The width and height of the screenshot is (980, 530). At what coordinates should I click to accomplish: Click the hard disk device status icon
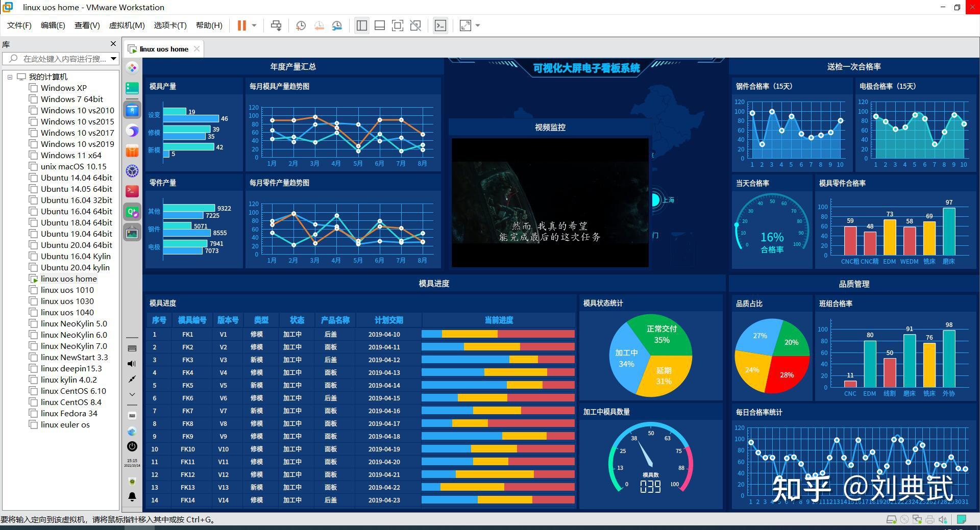pos(891,520)
